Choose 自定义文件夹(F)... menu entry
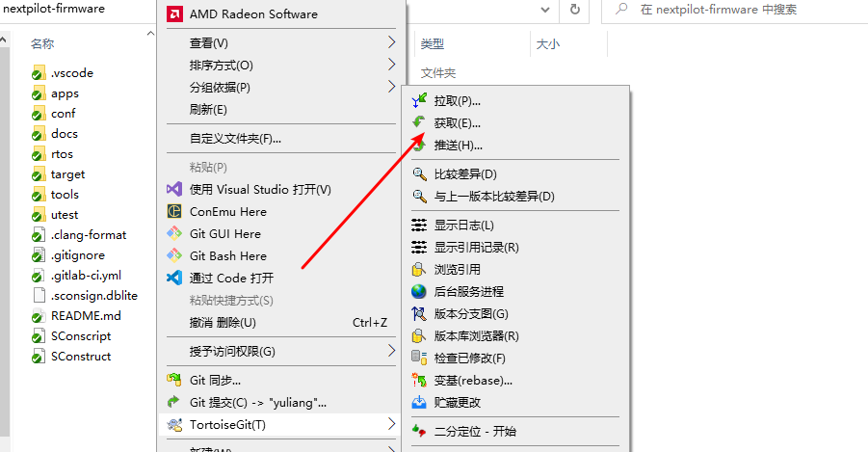 [x=281, y=139]
